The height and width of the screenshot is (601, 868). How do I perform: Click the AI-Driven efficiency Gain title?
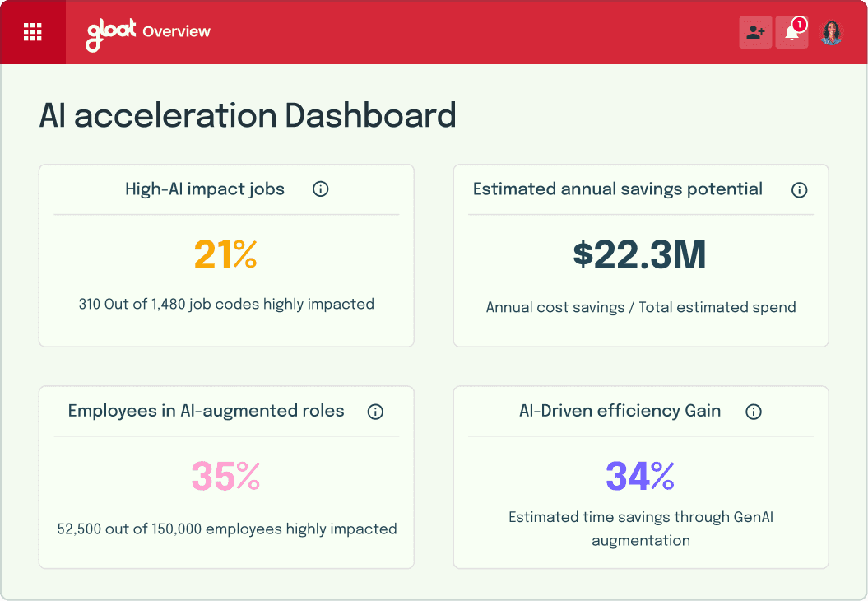click(x=620, y=411)
